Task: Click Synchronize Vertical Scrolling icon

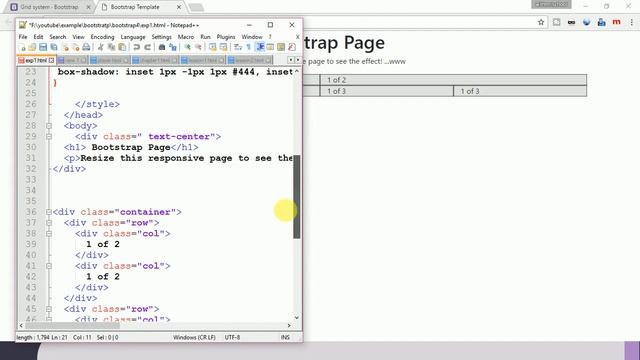Action: coord(213,47)
